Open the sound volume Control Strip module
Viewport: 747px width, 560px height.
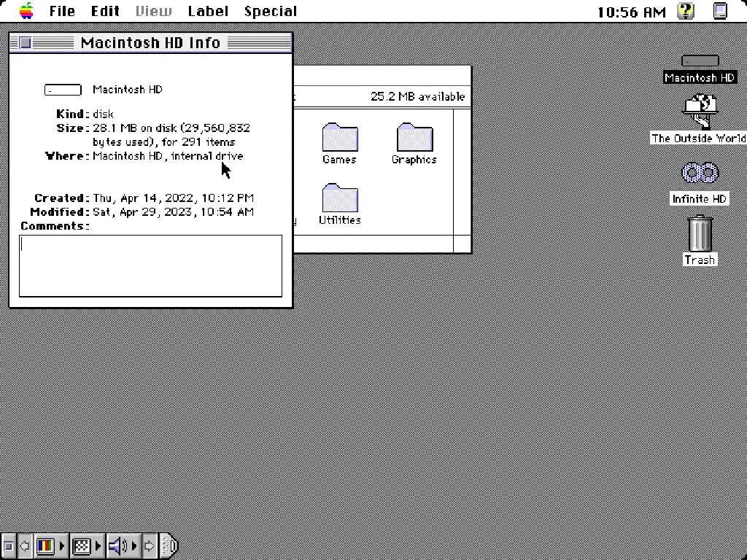[x=123, y=545]
